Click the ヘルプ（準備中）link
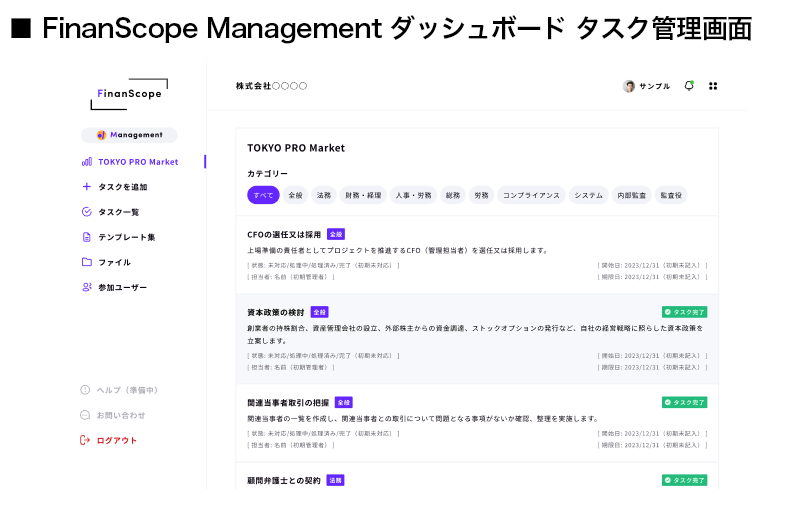 pyautogui.click(x=128, y=390)
